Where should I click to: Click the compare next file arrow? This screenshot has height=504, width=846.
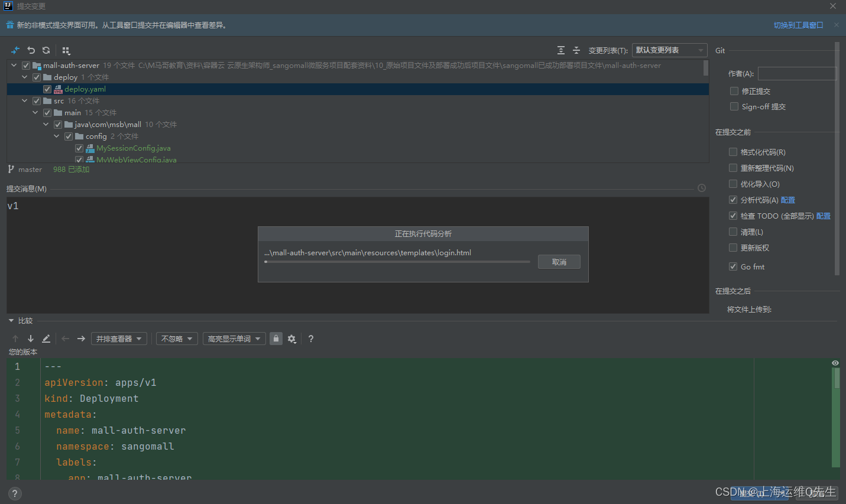81,339
